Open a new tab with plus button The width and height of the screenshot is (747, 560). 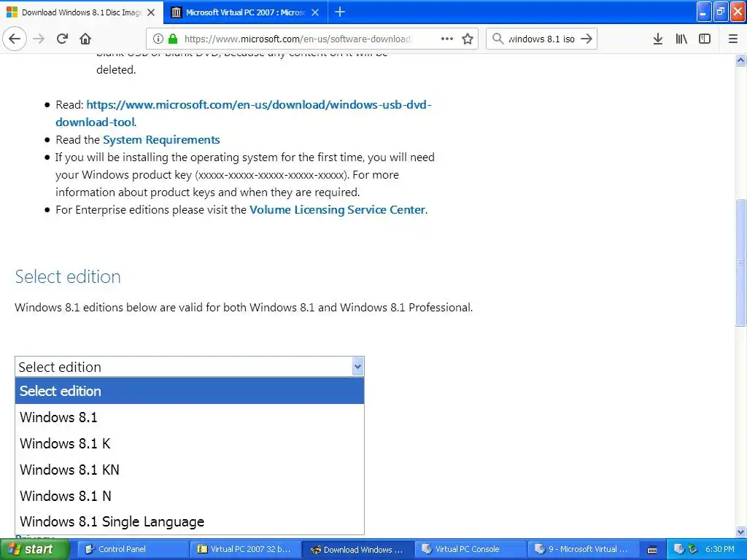tap(340, 12)
